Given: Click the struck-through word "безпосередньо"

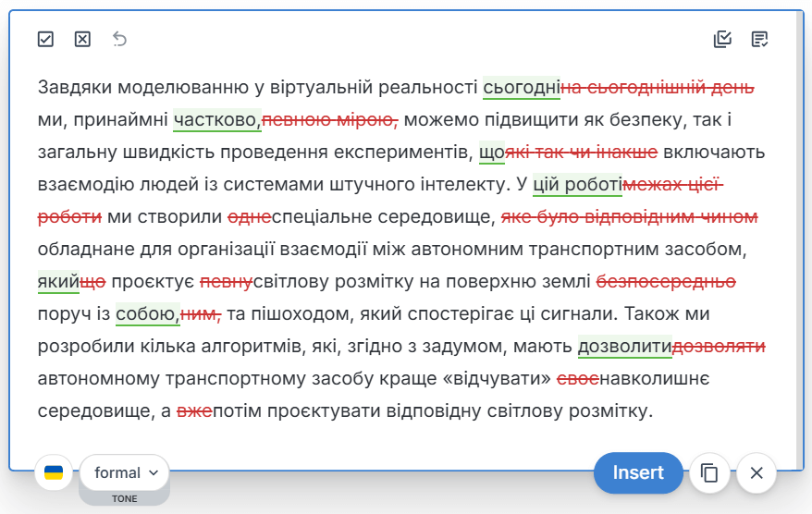Looking at the screenshot, I should 666,282.
